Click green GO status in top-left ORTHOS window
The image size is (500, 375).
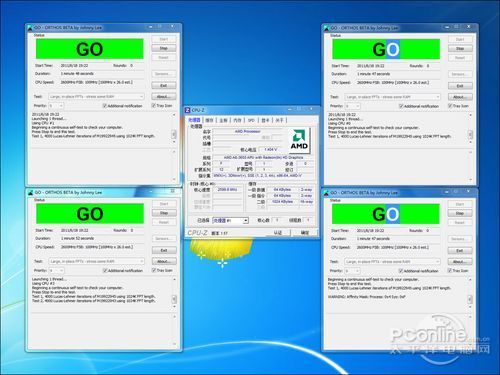(90, 49)
